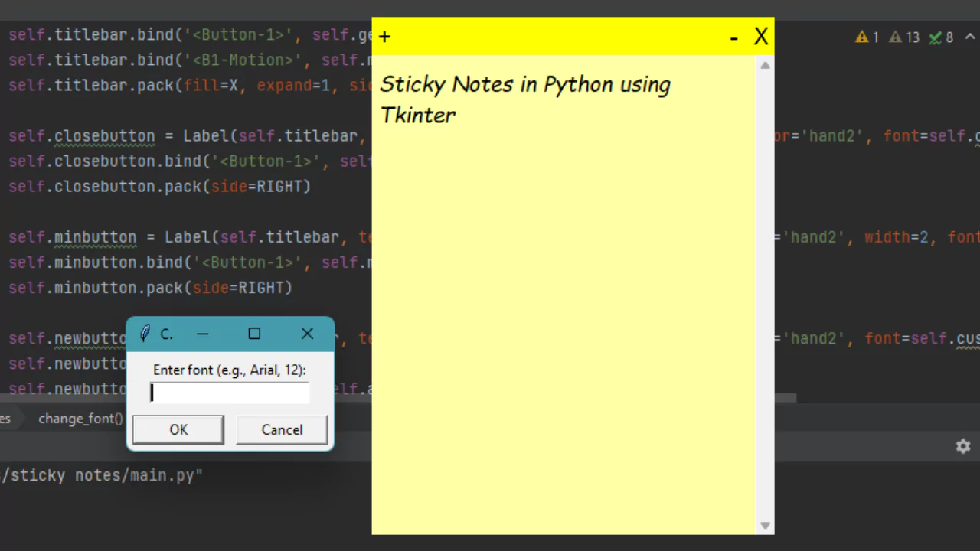Click the plus icon to add new sticky note

pyautogui.click(x=384, y=36)
